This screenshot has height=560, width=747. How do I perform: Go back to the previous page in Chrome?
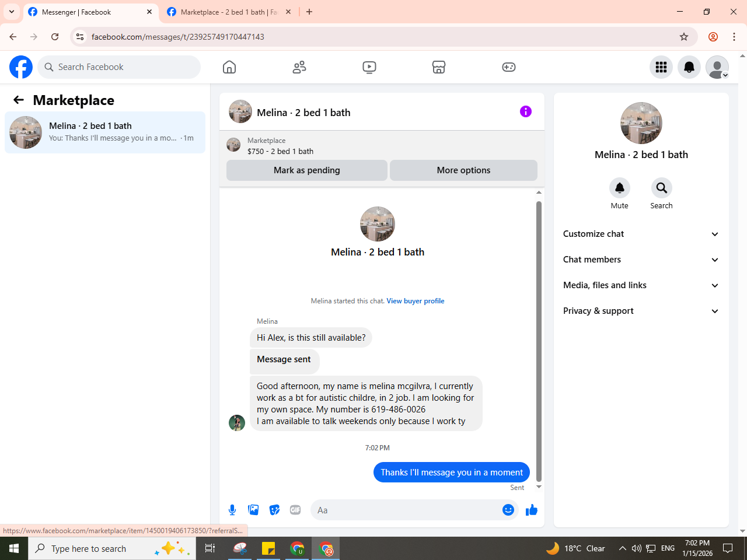click(x=13, y=37)
